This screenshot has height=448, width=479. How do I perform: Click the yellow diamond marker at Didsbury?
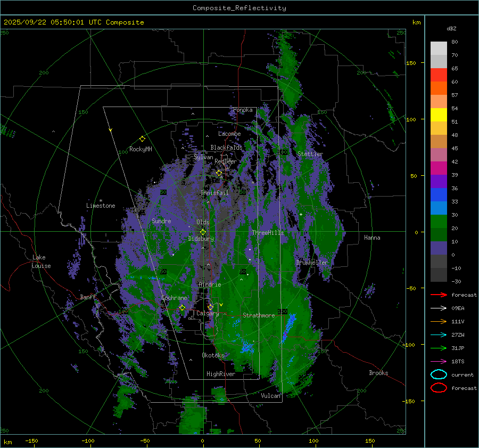203,232
